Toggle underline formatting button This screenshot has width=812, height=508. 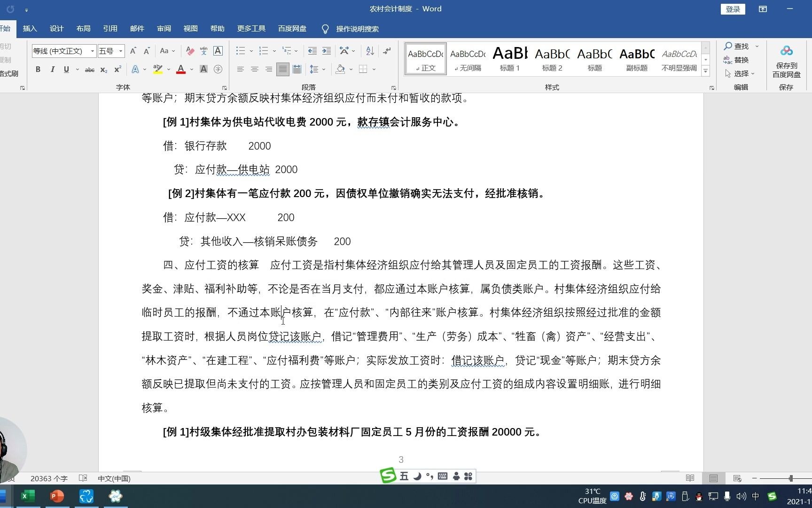[x=66, y=69]
